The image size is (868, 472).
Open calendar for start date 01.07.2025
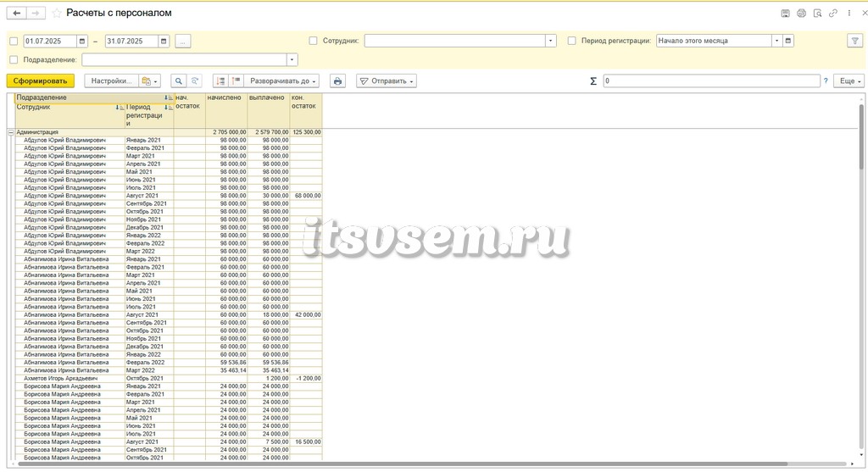pyautogui.click(x=82, y=41)
